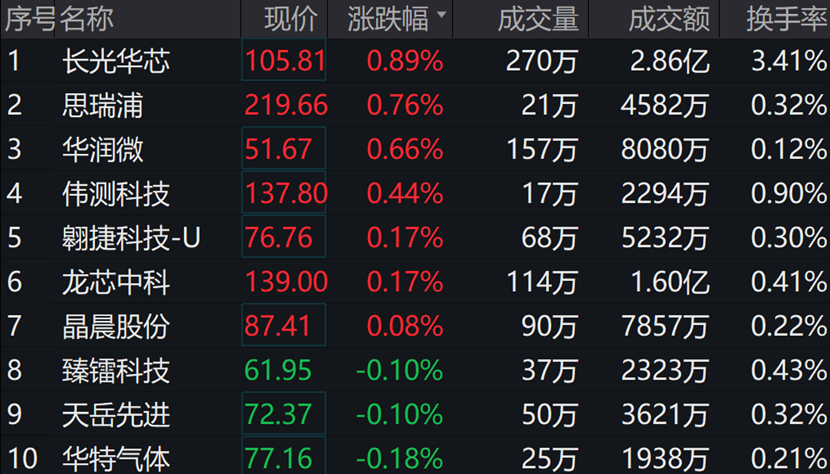Click volume 270万 of 长光华芯
The height and width of the screenshot is (474, 830).
pyautogui.click(x=542, y=61)
